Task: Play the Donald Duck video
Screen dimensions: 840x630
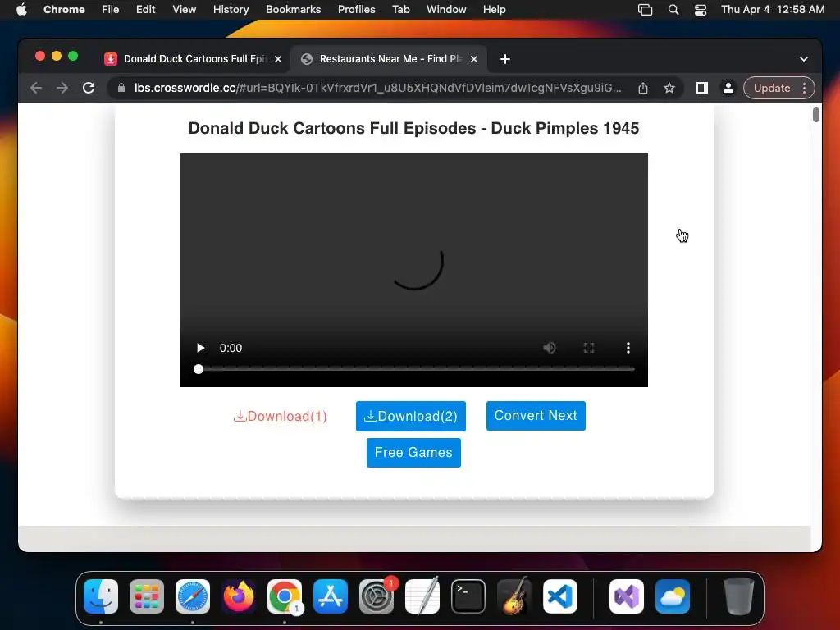Action: coord(200,348)
